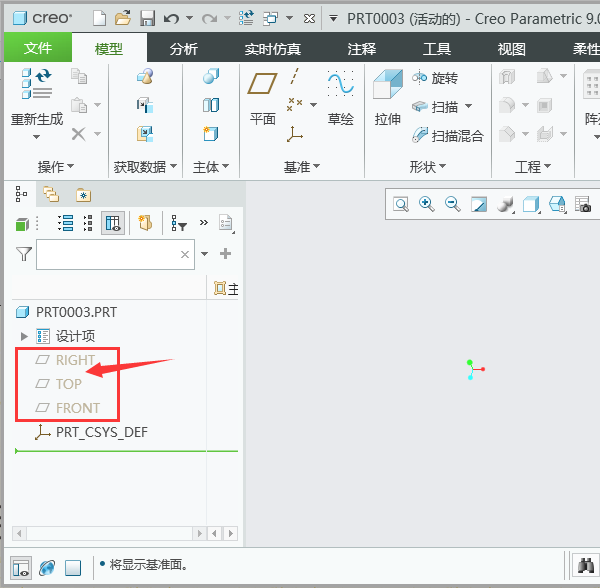The height and width of the screenshot is (588, 600).
Task: Open the Undo dropdown arrow
Action: click(189, 18)
